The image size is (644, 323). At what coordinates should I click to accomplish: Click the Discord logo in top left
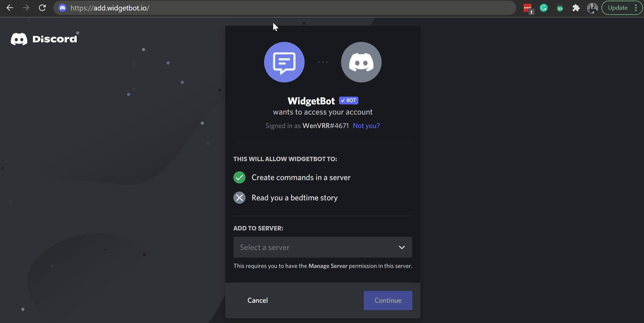(x=44, y=39)
